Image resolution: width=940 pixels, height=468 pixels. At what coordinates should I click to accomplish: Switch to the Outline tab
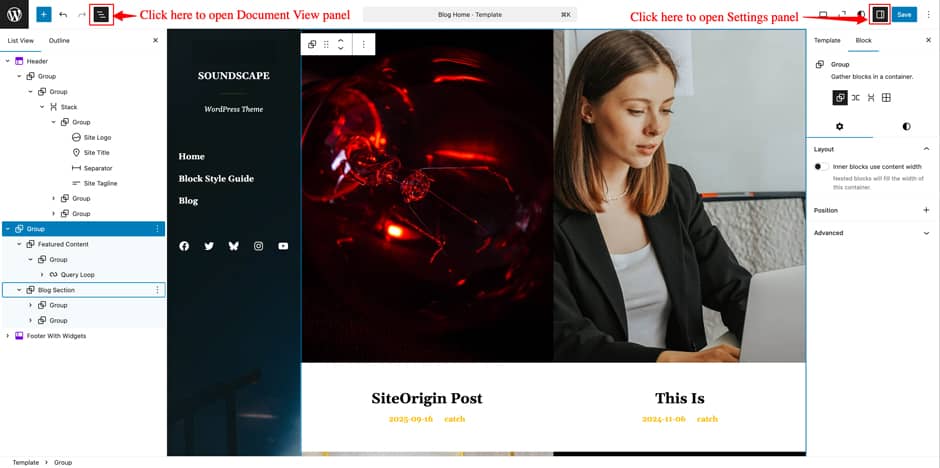click(59, 40)
